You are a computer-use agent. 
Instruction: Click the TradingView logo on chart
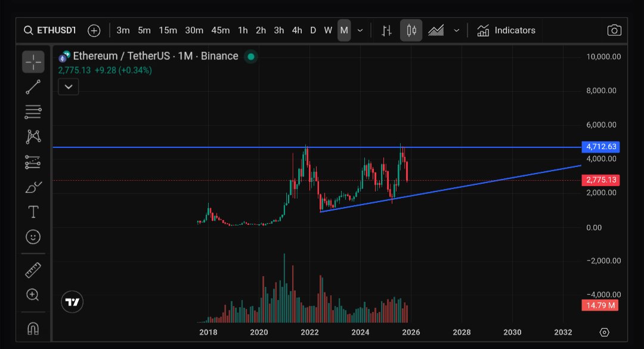(x=72, y=302)
